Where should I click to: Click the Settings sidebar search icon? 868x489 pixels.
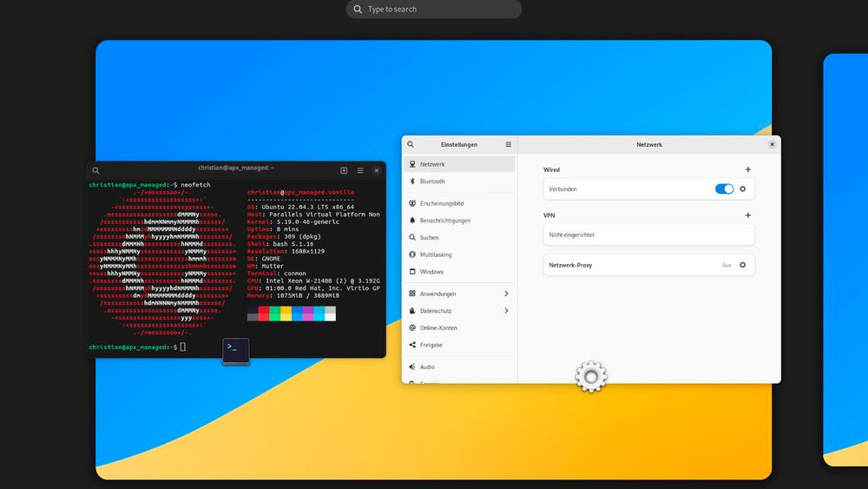[x=411, y=144]
